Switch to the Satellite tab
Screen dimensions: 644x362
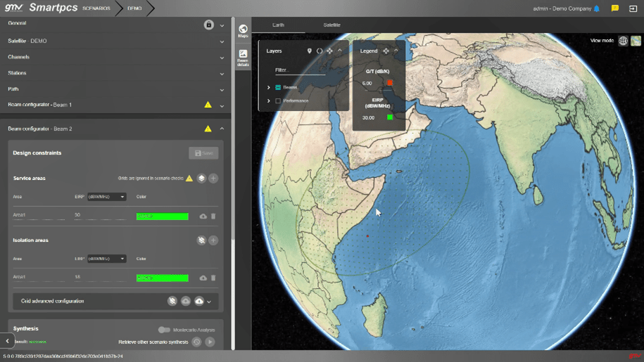coord(332,25)
